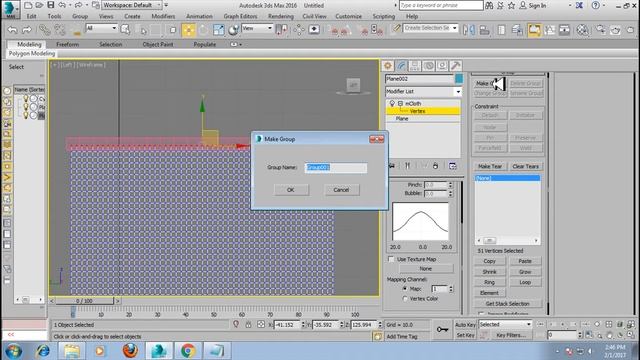The width and height of the screenshot is (640, 360).
Task: Activate the Select and Move tool
Action: tap(189, 30)
